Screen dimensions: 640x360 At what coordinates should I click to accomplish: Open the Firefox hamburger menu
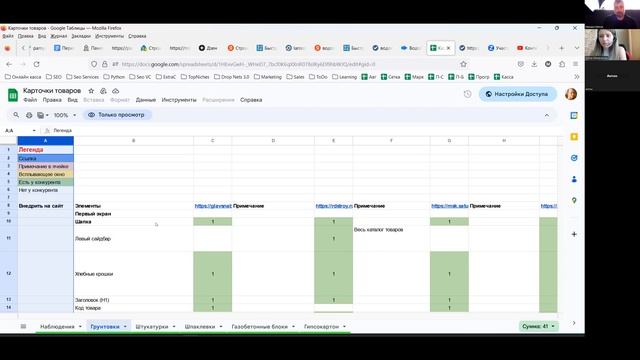point(575,64)
